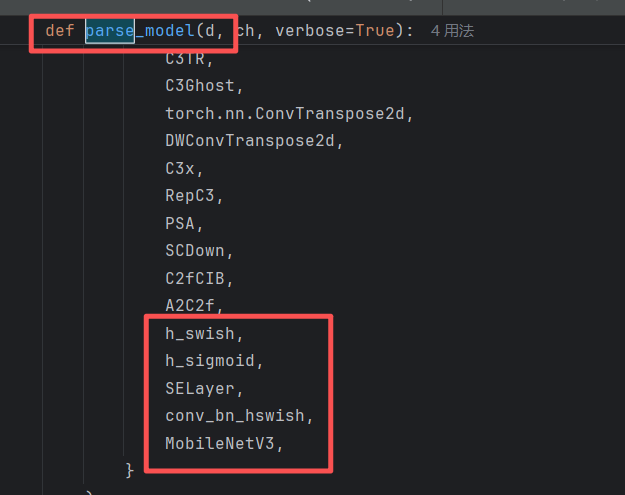Screen dimensions: 625x495
Task: Click the closing curly brace
Action: pyautogui.click(x=130, y=471)
